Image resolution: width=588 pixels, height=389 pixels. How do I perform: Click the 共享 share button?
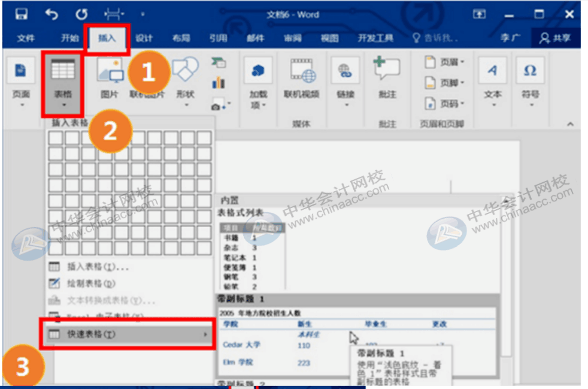click(555, 38)
